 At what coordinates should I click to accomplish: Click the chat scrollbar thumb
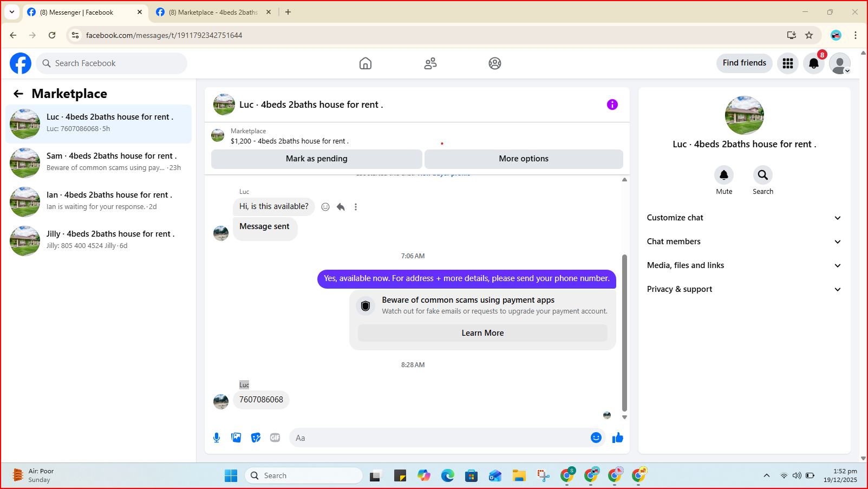click(x=624, y=333)
